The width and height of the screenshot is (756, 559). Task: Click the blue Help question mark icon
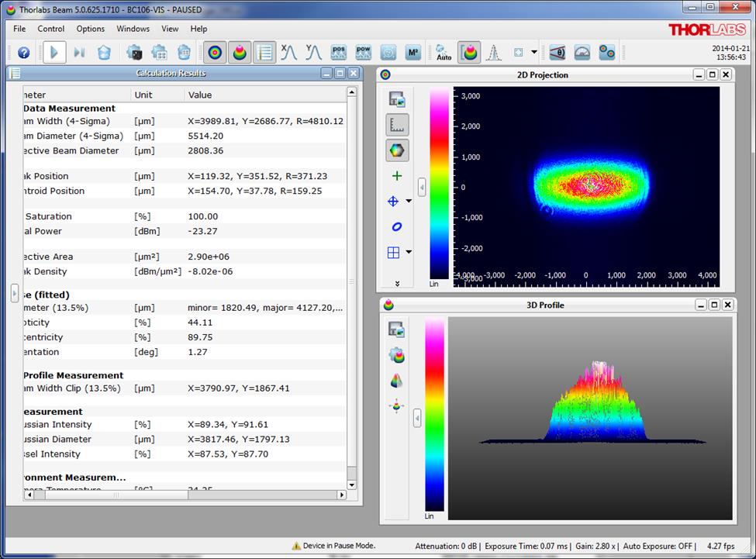pyautogui.click(x=23, y=53)
